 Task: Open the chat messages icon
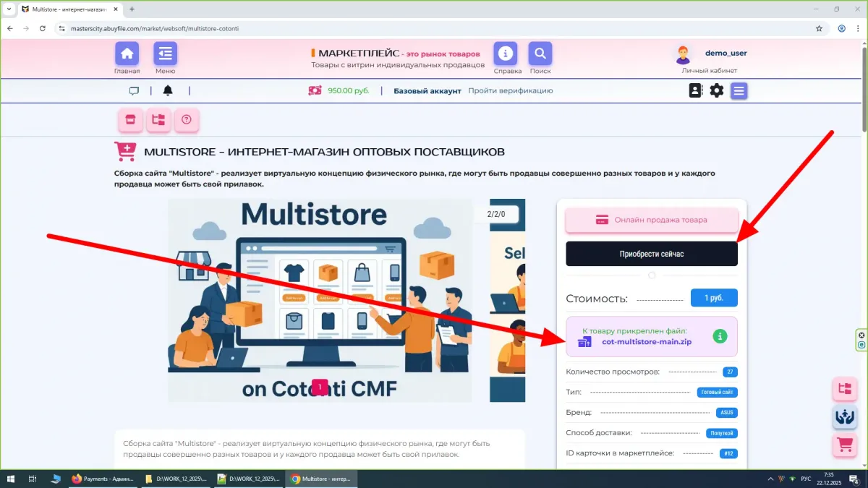[x=134, y=91]
